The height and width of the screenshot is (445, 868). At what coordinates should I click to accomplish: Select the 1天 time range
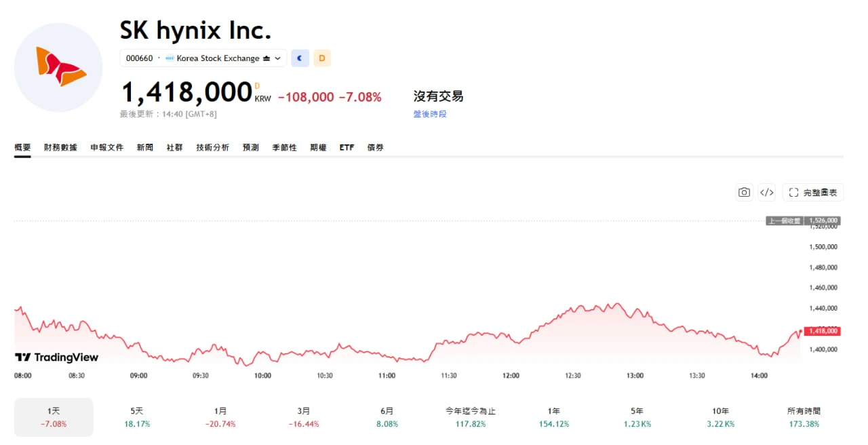coord(54,417)
